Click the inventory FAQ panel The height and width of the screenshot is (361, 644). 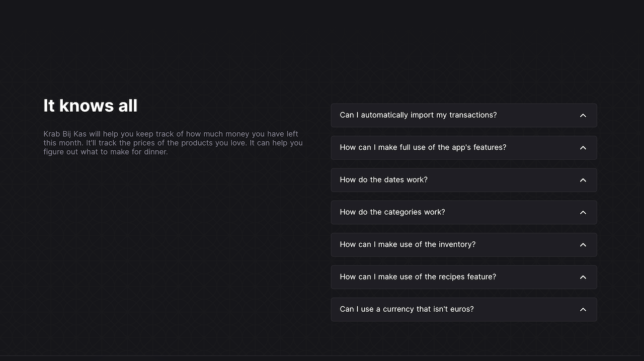pos(463,244)
